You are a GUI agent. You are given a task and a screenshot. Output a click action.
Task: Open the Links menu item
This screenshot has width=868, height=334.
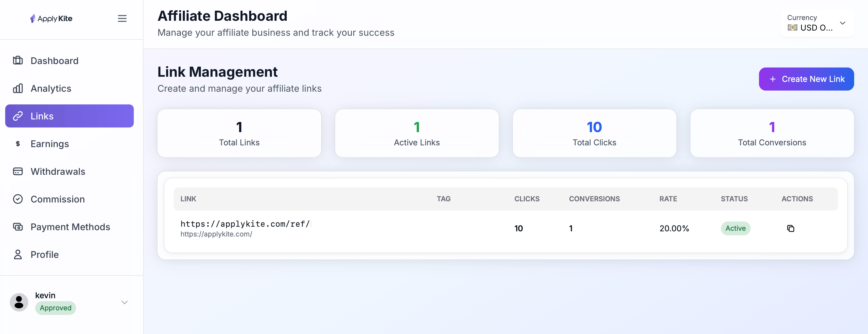coord(69,116)
